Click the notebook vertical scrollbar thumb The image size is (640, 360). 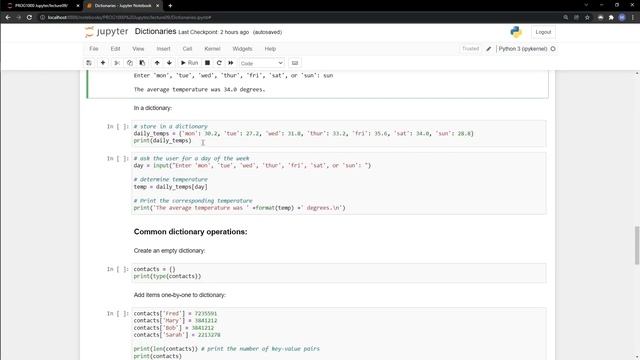click(637, 245)
